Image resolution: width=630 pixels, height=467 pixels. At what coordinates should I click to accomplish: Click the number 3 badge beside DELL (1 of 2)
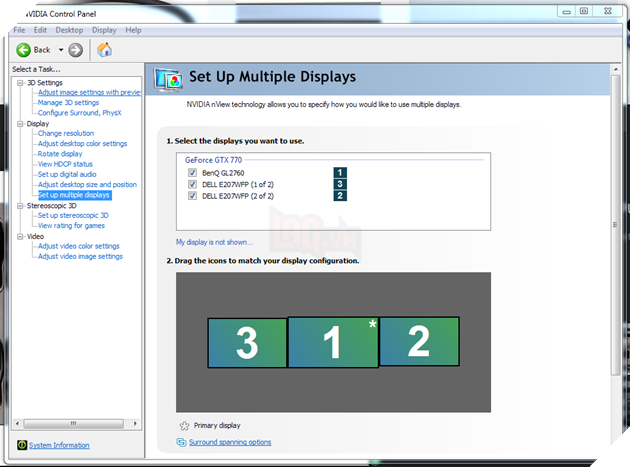[340, 184]
